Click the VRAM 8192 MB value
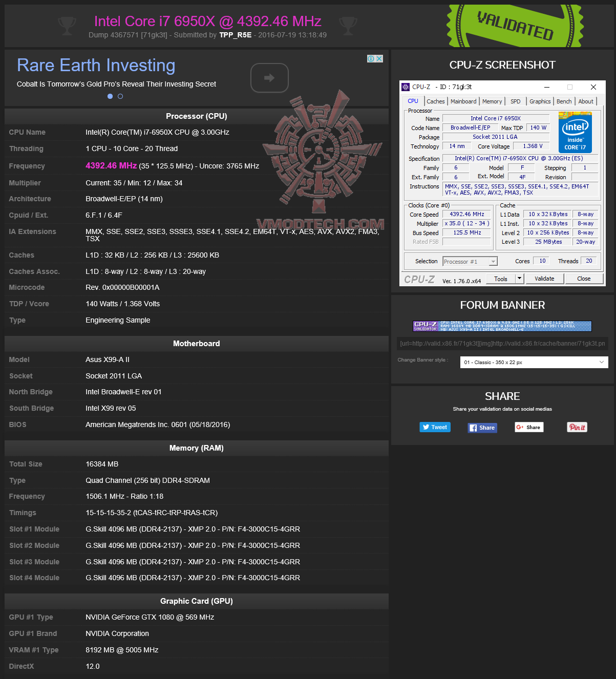 pyautogui.click(x=122, y=650)
